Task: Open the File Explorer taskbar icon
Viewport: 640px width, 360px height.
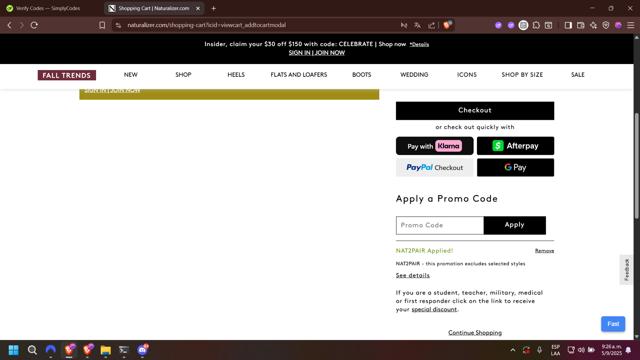Action: [106, 350]
